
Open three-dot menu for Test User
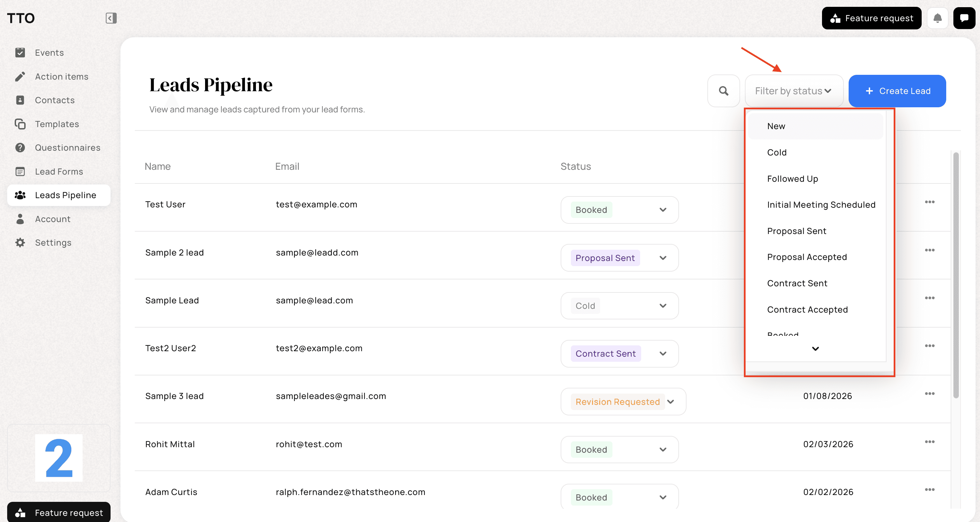929,202
